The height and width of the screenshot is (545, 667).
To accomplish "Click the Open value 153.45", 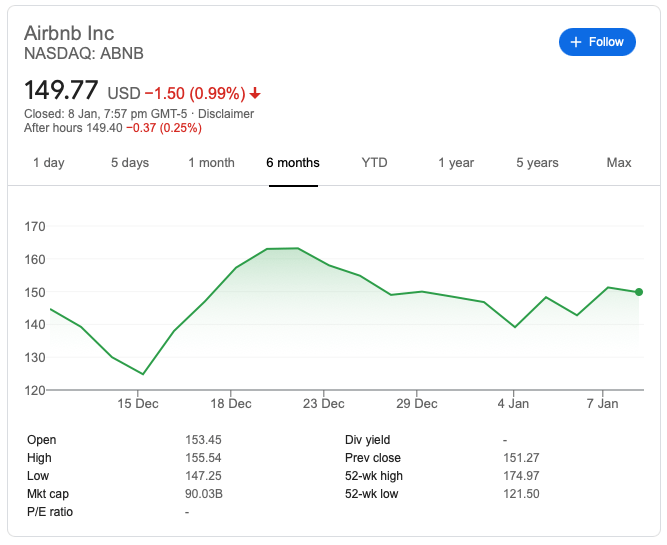I will [203, 440].
